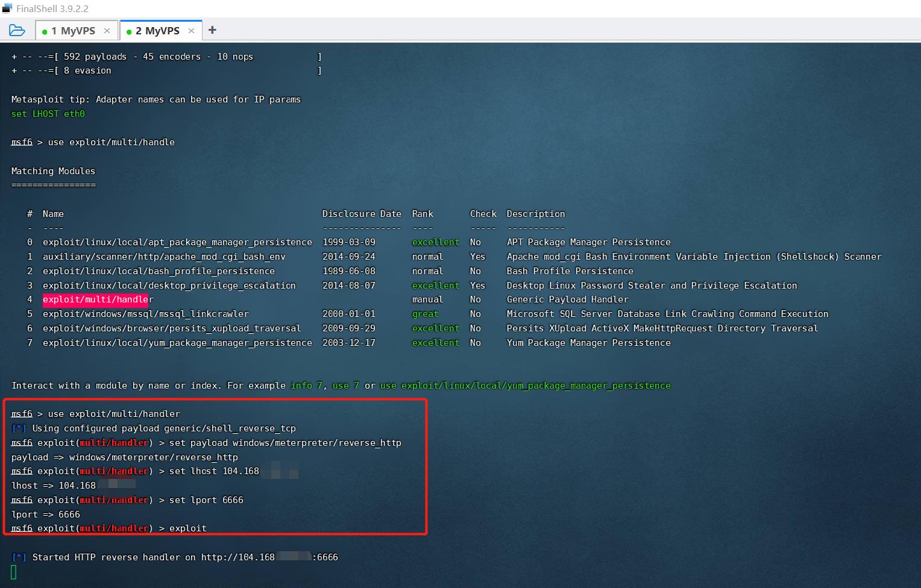Click the '8 evasion' banner line
Screen dimensions: 921x588
tap(166, 70)
